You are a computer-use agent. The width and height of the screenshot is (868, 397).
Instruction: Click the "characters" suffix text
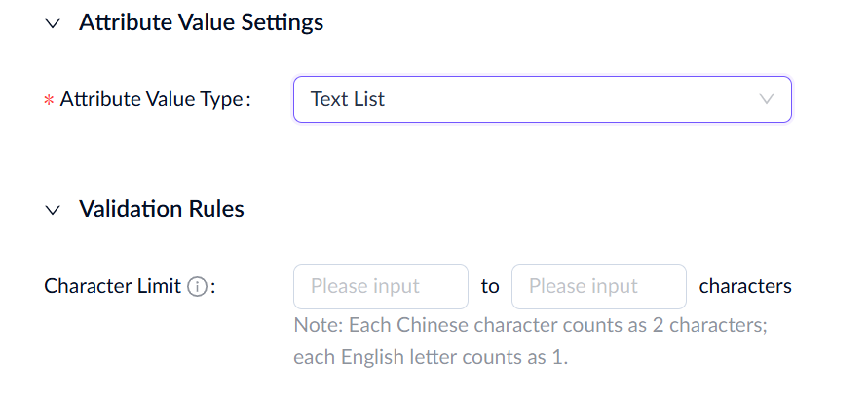click(x=745, y=287)
